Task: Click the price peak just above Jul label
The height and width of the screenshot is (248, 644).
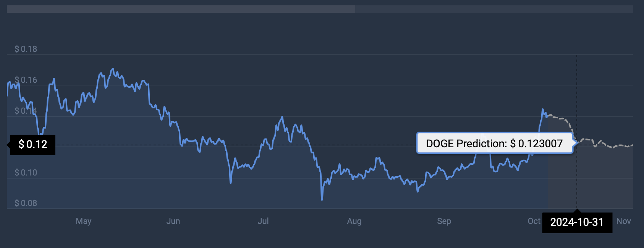Action: pos(282,117)
